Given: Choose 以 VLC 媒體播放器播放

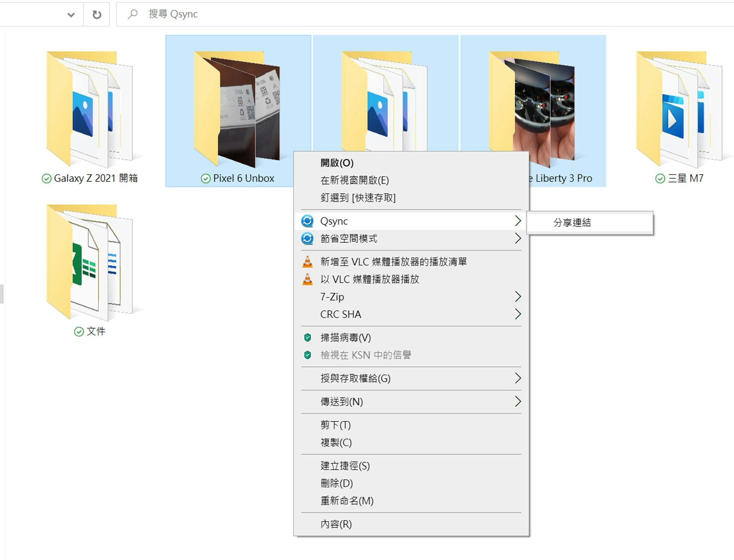Looking at the screenshot, I should click(411, 279).
